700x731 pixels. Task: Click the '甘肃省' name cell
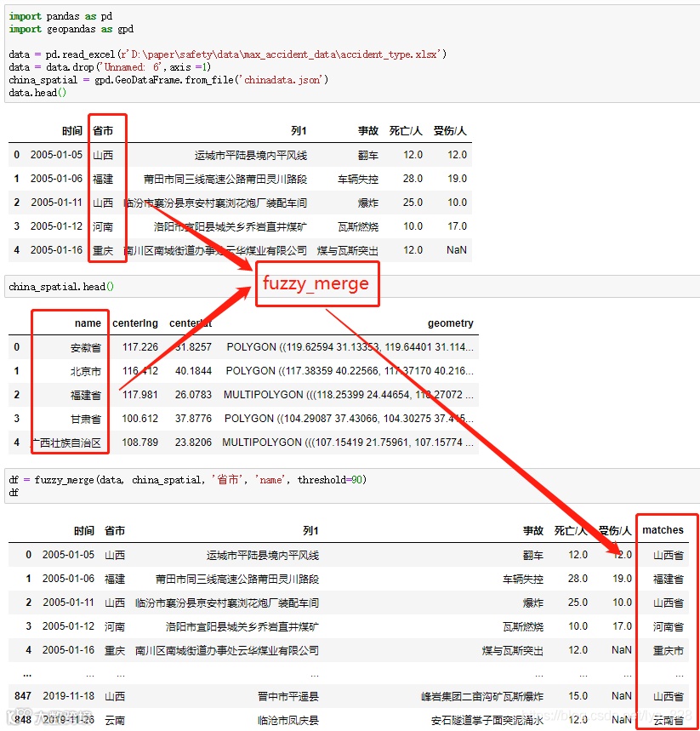86,419
